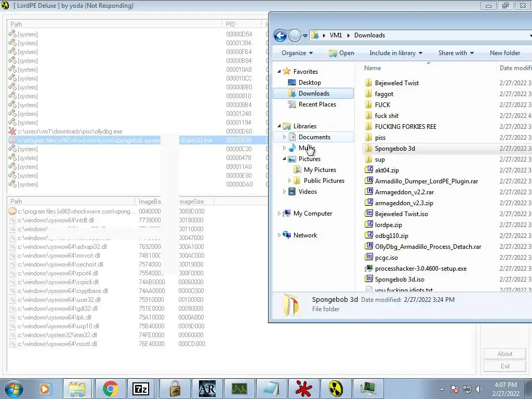
Task: Select My Pictures folder in tree
Action: [320, 170]
